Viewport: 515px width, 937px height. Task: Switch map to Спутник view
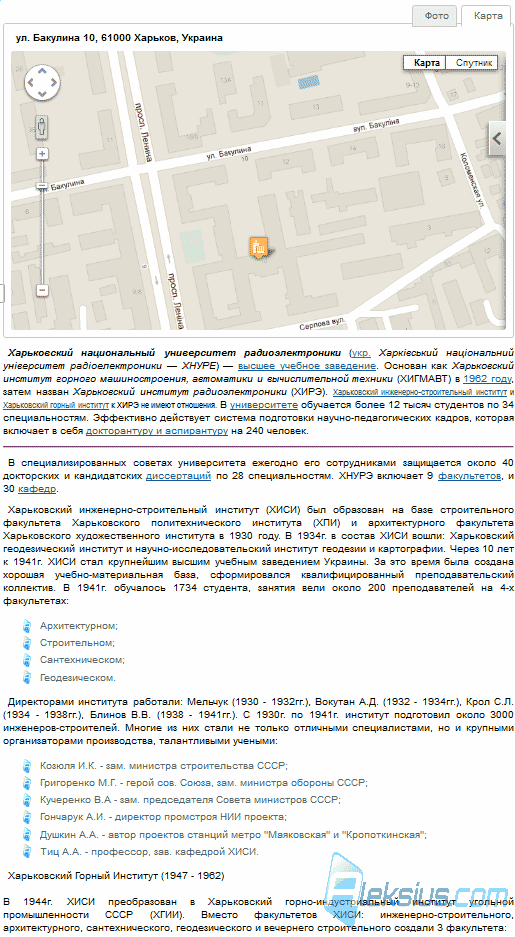point(473,62)
